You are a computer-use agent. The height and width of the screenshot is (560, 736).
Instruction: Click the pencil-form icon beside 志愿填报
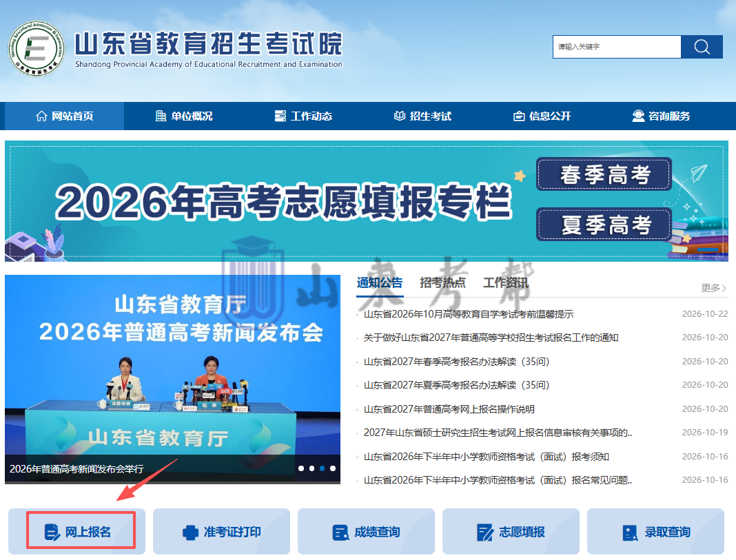(485, 532)
